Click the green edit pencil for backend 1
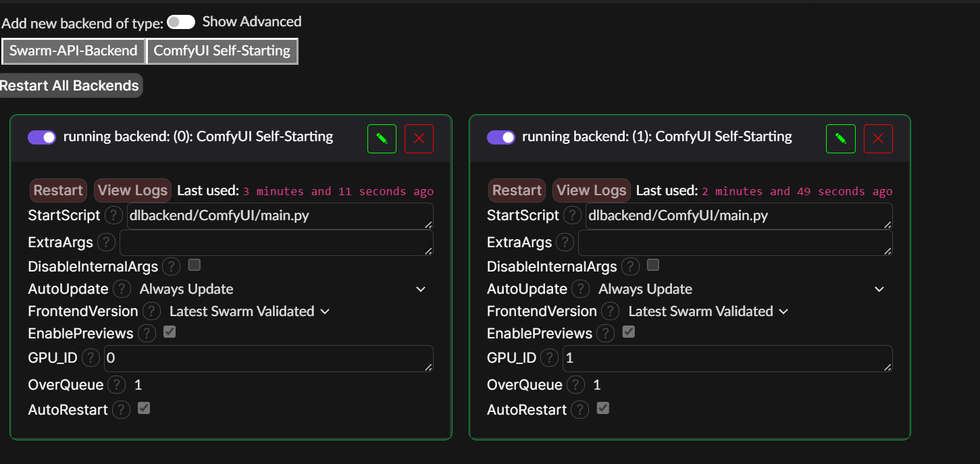The width and height of the screenshot is (980, 464). pyautogui.click(x=840, y=138)
